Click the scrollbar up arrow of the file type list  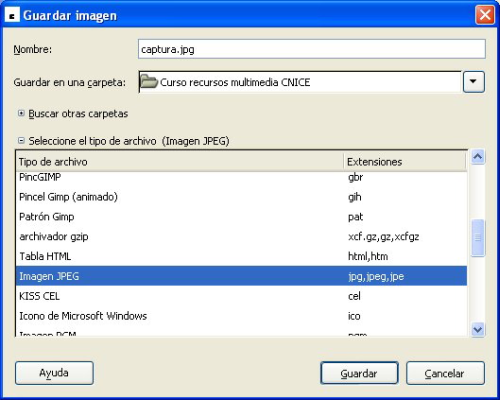pyautogui.click(x=478, y=157)
